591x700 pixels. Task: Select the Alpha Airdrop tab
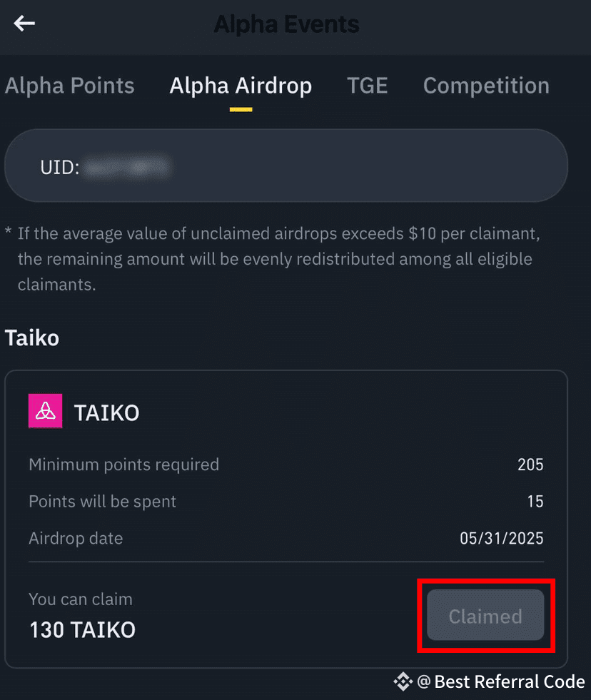coord(241,86)
